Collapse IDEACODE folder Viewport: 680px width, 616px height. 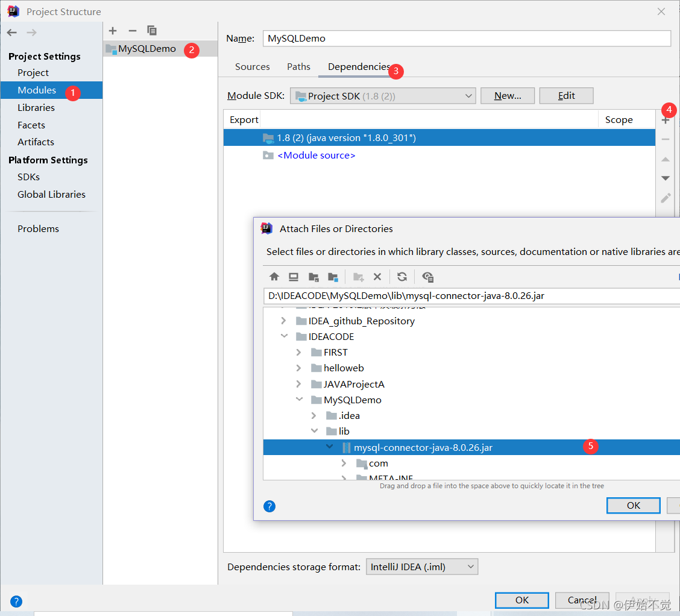click(284, 336)
